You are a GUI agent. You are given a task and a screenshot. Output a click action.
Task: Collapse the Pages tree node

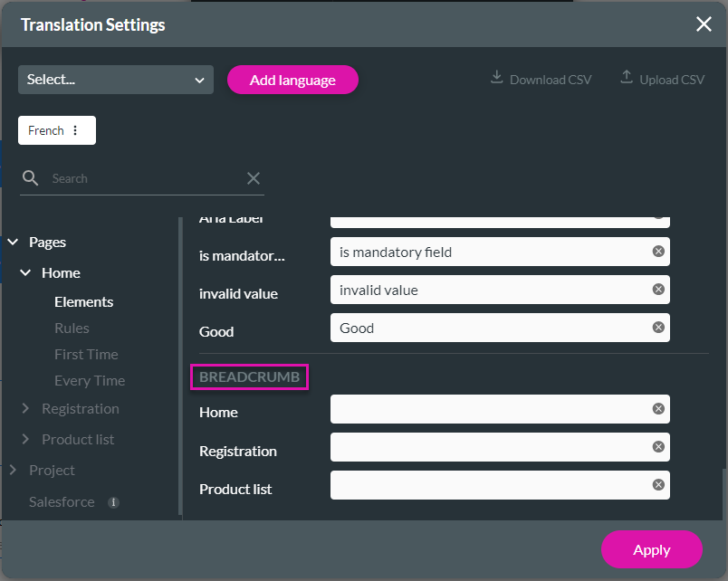(13, 242)
